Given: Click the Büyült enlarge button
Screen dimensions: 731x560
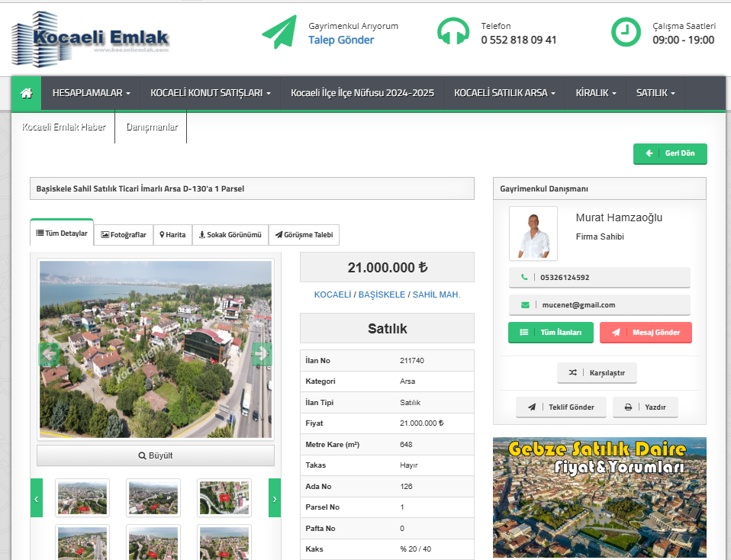Looking at the screenshot, I should point(156,455).
